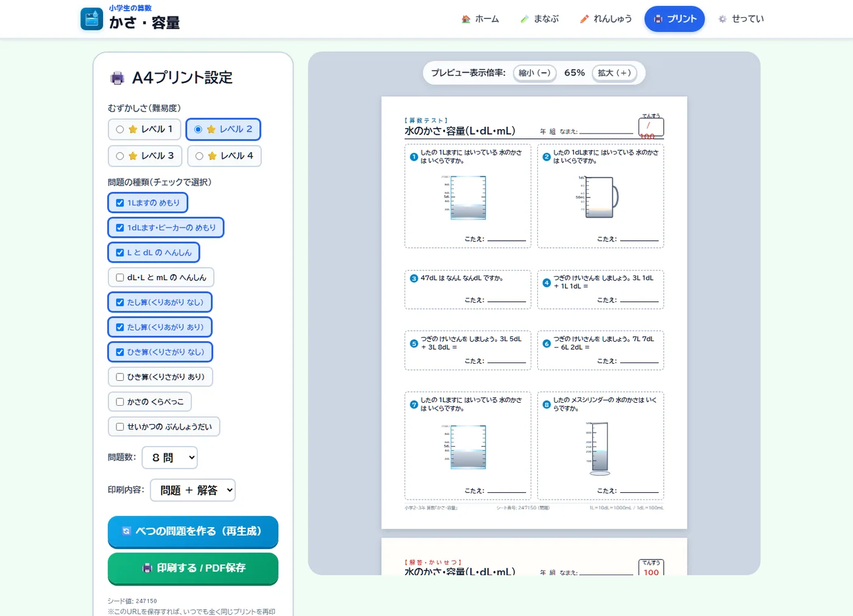Check the かさの くらべっこ option
The image size is (853, 616).
click(120, 402)
